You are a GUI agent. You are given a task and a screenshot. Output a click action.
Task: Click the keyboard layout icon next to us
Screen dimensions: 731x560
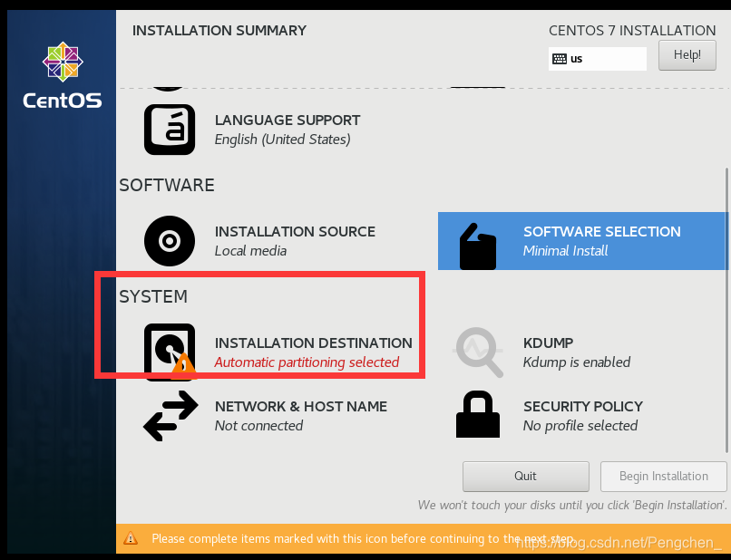[560, 59]
